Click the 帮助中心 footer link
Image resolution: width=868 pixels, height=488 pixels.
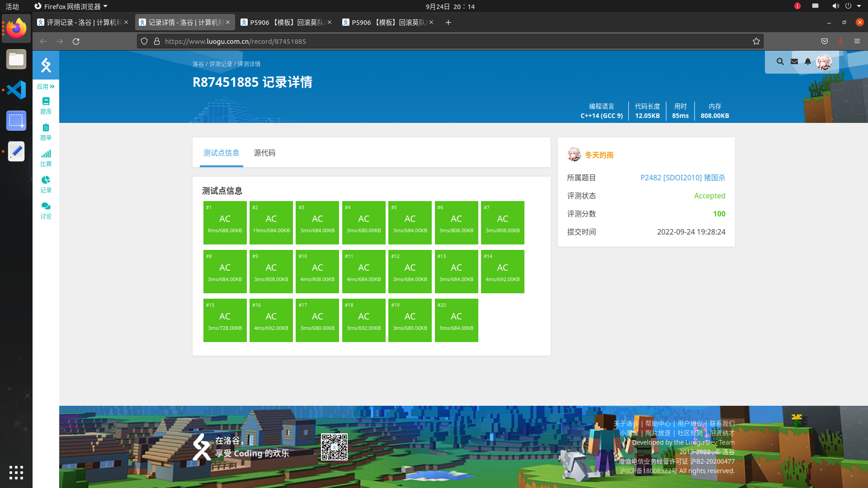(658, 423)
